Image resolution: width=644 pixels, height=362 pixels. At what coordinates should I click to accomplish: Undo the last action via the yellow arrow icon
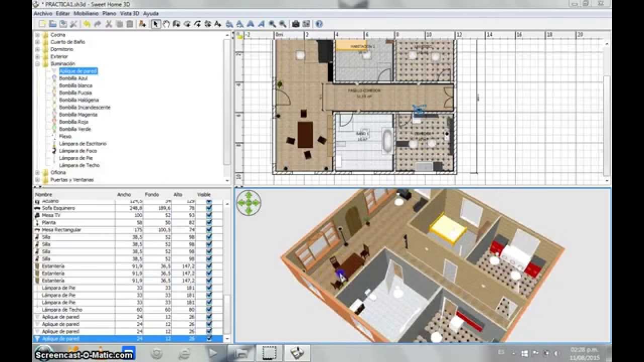[87, 24]
